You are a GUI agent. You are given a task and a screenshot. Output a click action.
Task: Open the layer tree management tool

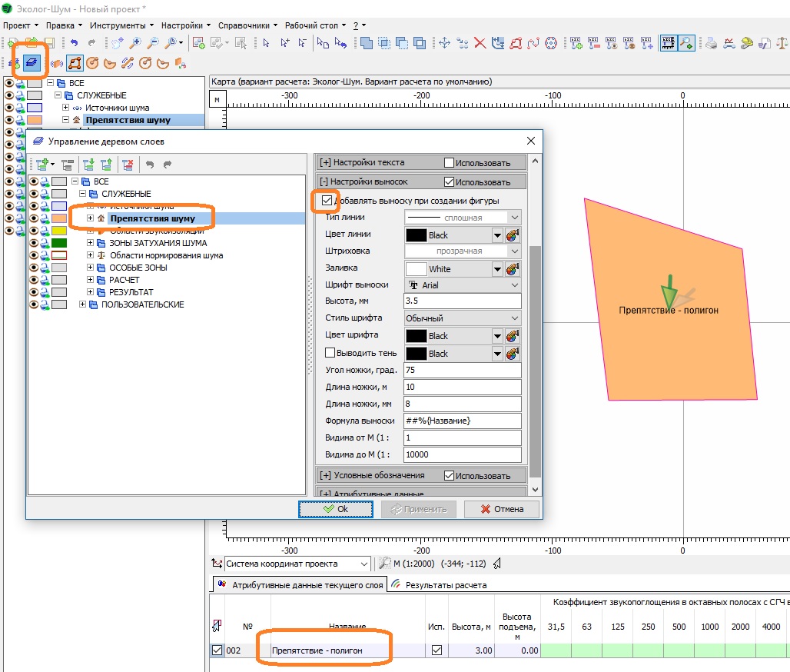[33, 63]
